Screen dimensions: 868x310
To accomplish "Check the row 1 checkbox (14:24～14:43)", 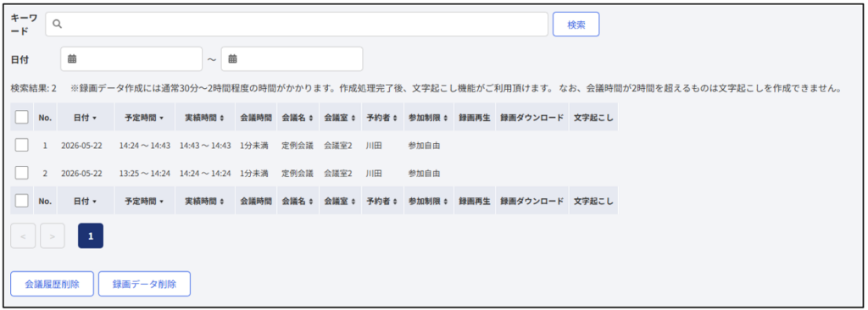I will [21, 145].
